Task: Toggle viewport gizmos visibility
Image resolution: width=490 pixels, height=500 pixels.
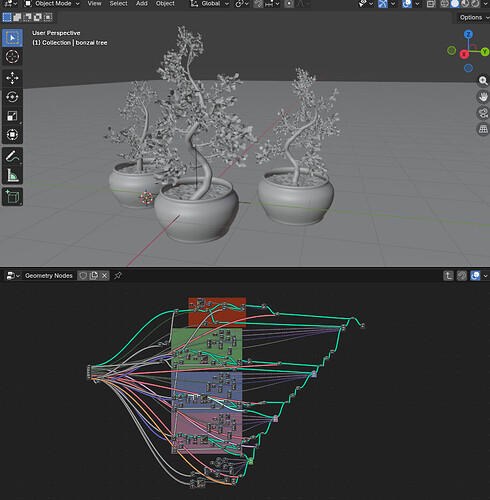Action: (383, 4)
